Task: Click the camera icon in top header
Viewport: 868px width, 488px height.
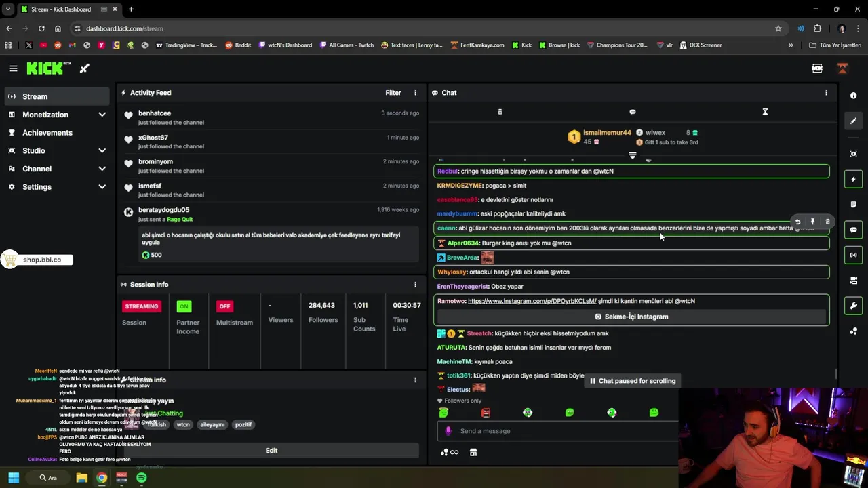Action: click(817, 68)
